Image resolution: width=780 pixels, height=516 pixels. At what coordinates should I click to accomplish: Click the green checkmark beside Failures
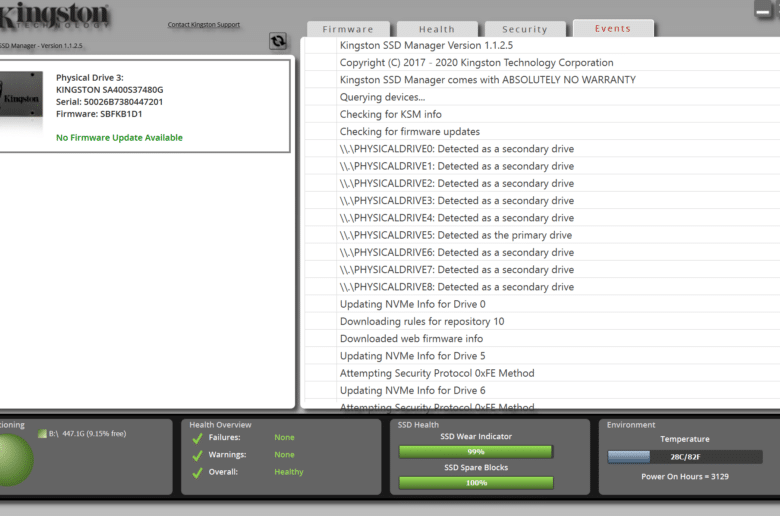click(x=197, y=438)
